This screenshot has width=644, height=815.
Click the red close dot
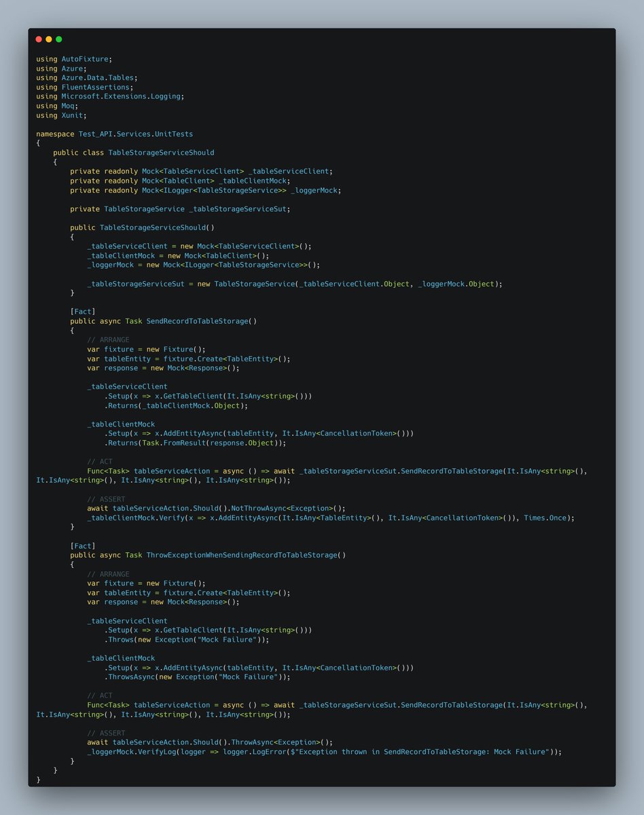coord(39,39)
